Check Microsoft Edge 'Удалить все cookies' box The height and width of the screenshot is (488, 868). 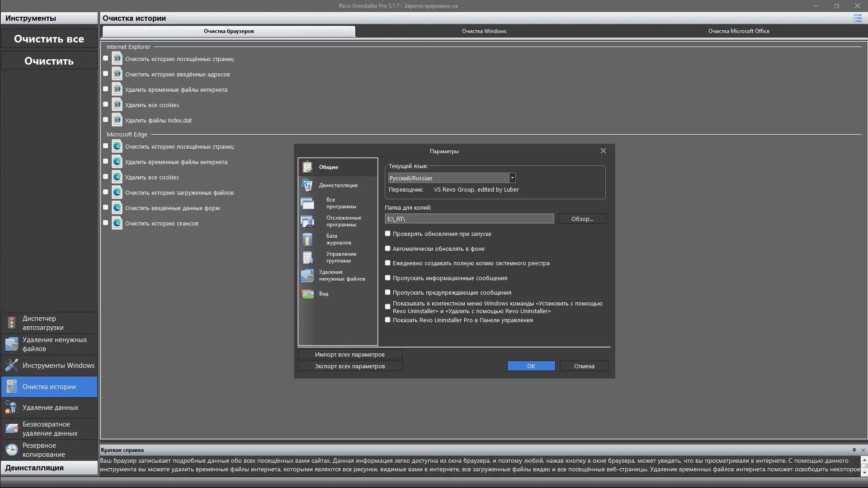pyautogui.click(x=106, y=177)
